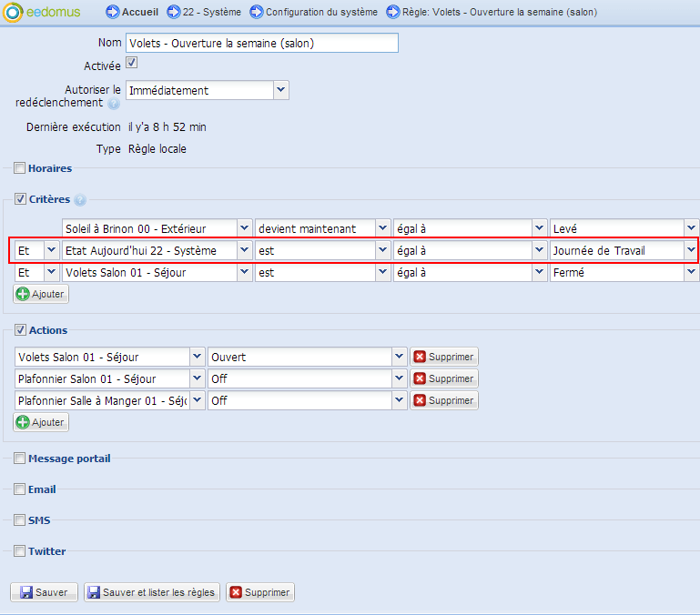Enable the Message portail checkbox
The height and width of the screenshot is (615, 700).
[19, 459]
